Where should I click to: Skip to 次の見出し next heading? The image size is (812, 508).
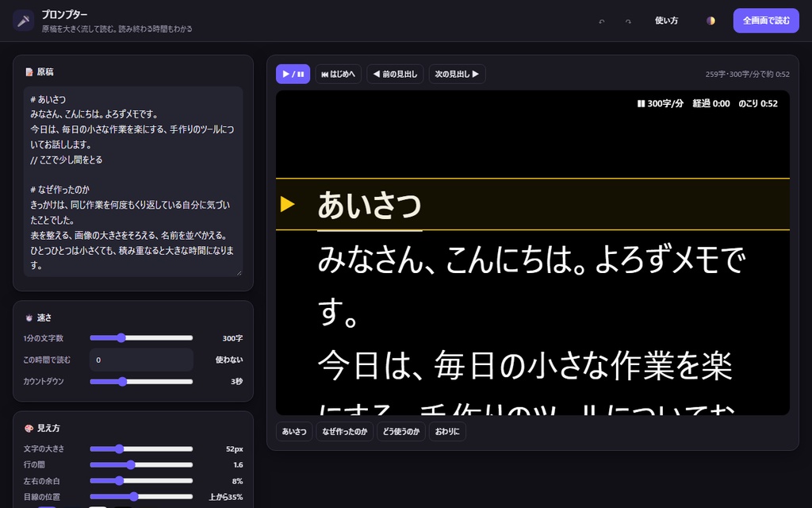tap(457, 74)
